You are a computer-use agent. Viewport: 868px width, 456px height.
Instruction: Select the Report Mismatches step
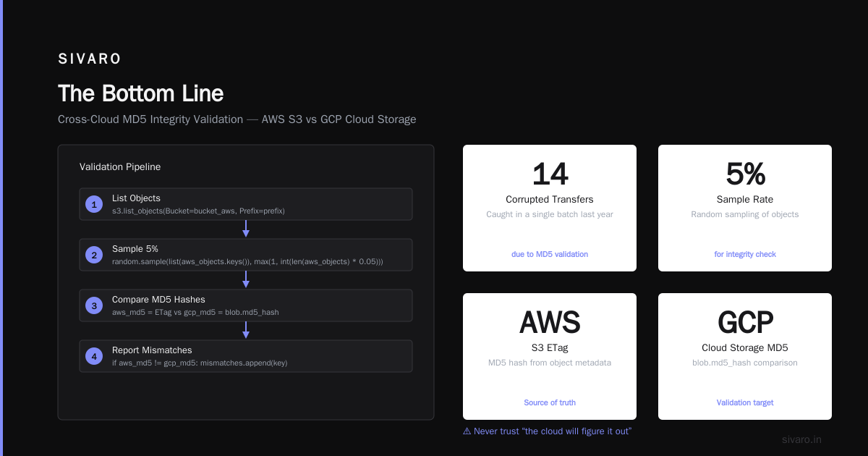tap(246, 356)
